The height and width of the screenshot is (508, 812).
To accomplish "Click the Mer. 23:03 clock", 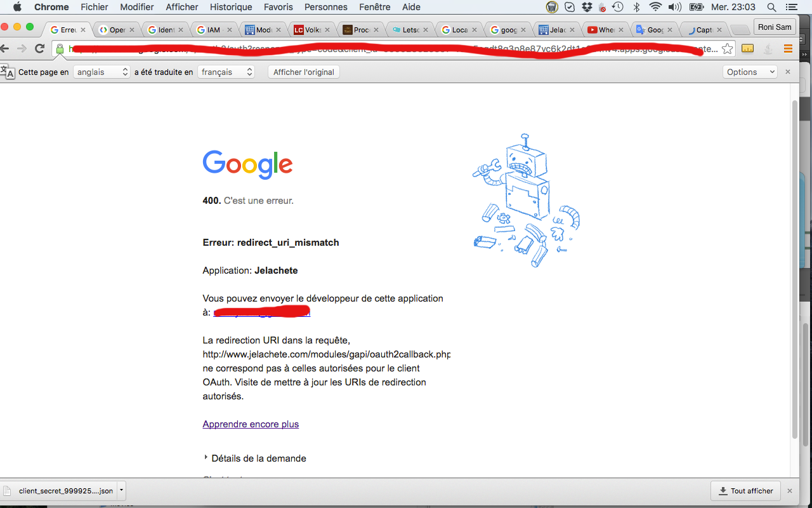I will coord(733,7).
